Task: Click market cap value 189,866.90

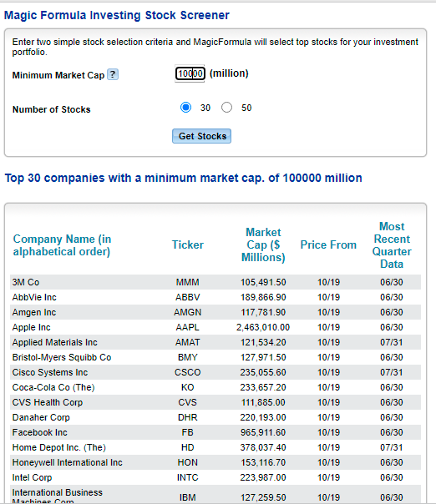Action: point(263,297)
